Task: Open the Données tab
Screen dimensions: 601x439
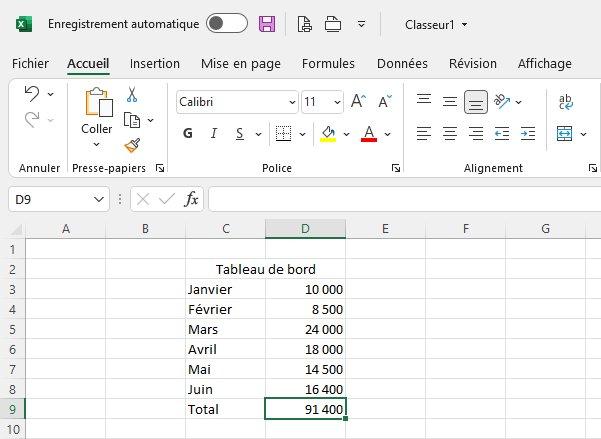Action: [402, 64]
